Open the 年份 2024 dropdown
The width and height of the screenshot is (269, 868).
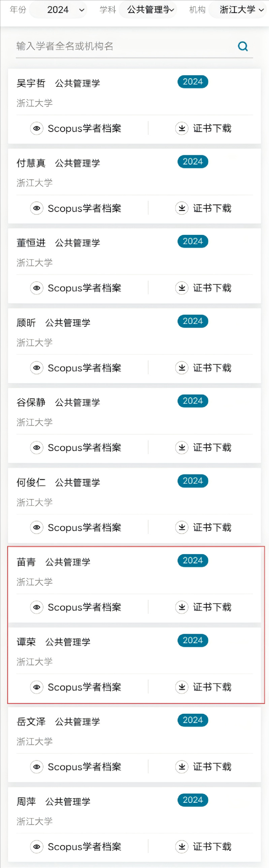tap(58, 10)
